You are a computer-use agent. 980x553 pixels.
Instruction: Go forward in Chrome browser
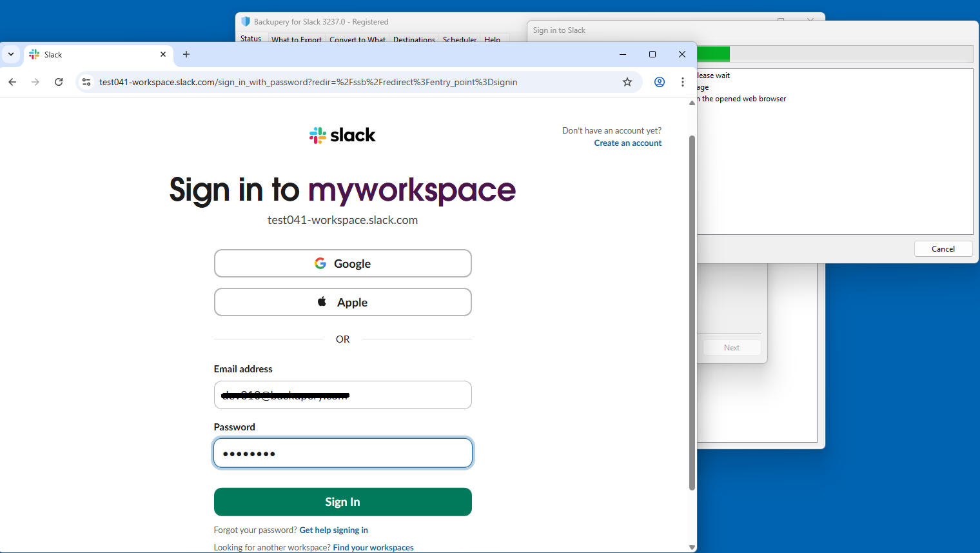click(35, 82)
